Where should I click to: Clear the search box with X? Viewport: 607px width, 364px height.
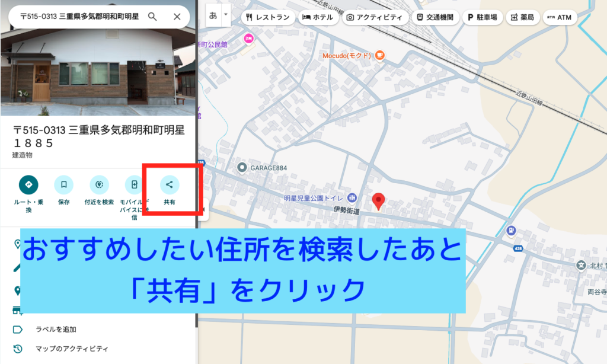(x=177, y=17)
